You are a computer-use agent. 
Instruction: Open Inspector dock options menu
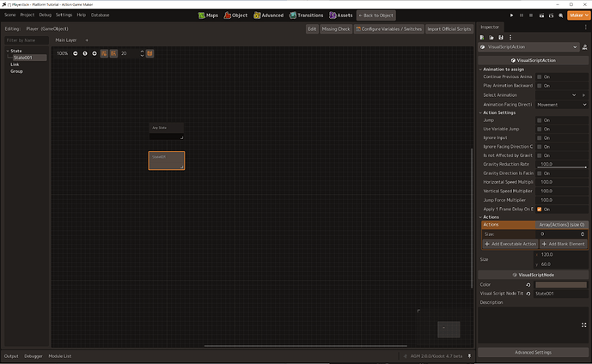pyautogui.click(x=586, y=27)
